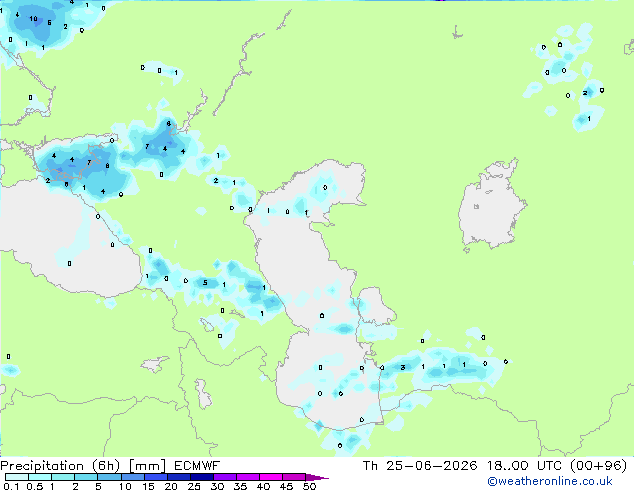Click the 5–10 mm legend swatch

pos(109,477)
